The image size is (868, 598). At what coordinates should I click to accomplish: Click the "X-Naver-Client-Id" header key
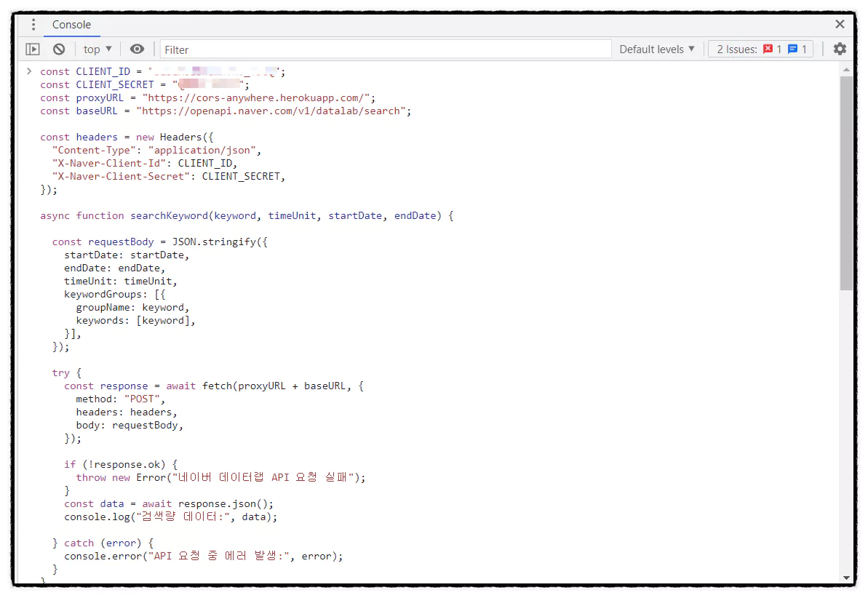(108, 164)
